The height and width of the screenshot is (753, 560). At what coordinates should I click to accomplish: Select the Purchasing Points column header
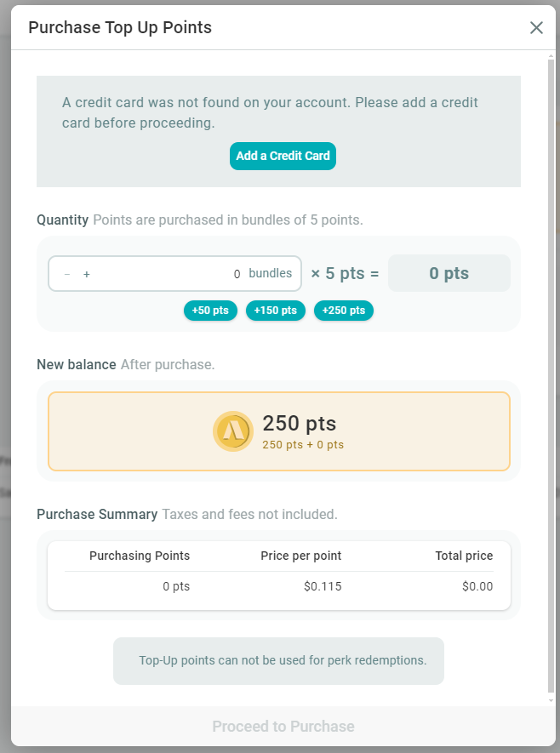pos(140,556)
